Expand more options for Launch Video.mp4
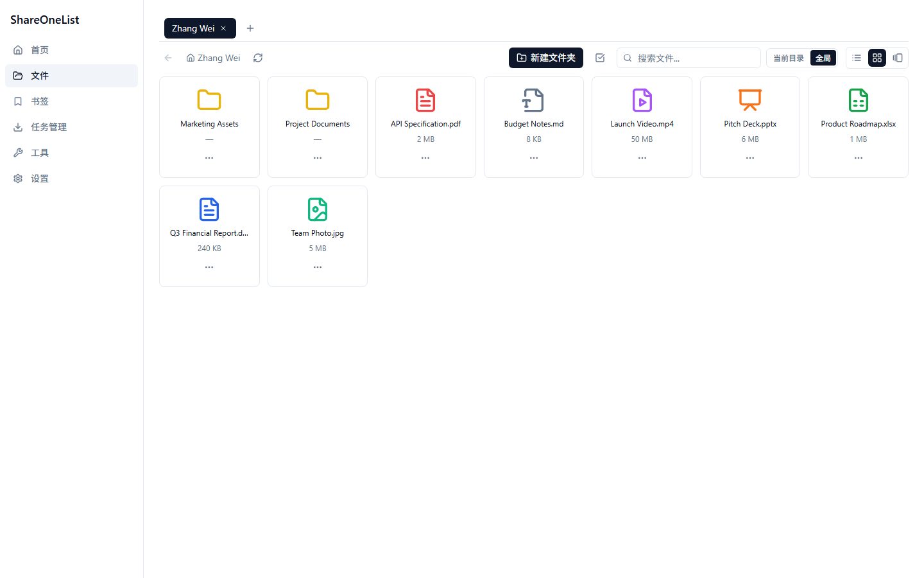The image size is (924, 578). (642, 158)
